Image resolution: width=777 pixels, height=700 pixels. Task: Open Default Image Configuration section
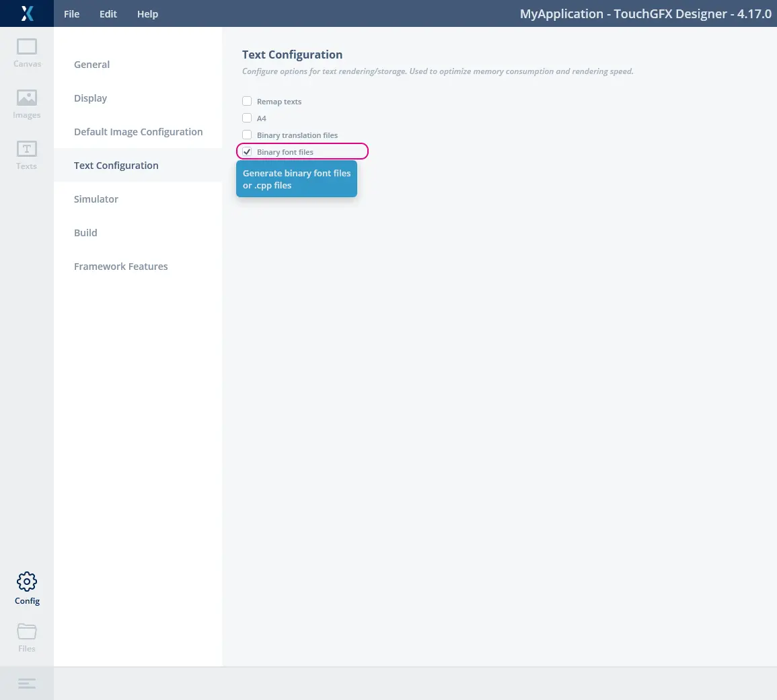(x=138, y=132)
